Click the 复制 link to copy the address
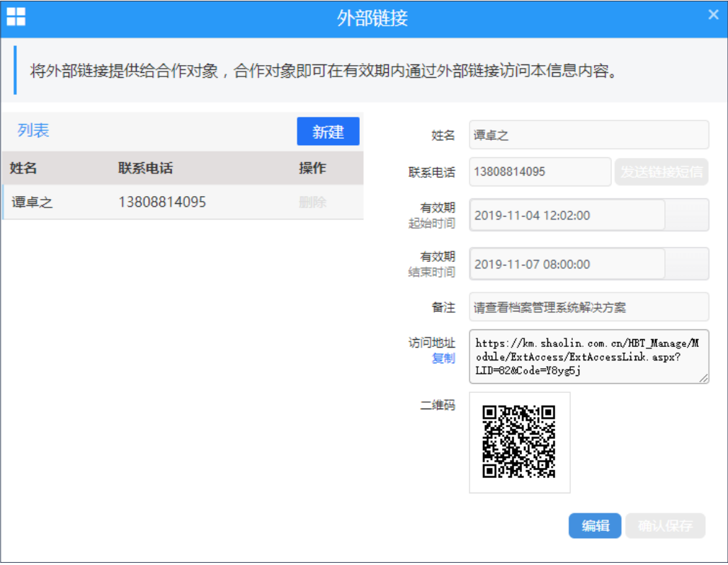728x565 pixels. tap(443, 359)
